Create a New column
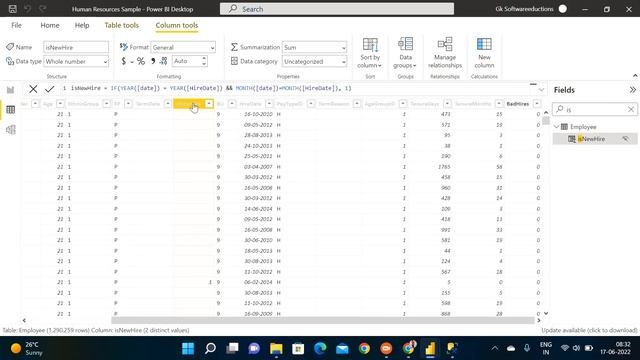The width and height of the screenshot is (640, 360). 484,53
